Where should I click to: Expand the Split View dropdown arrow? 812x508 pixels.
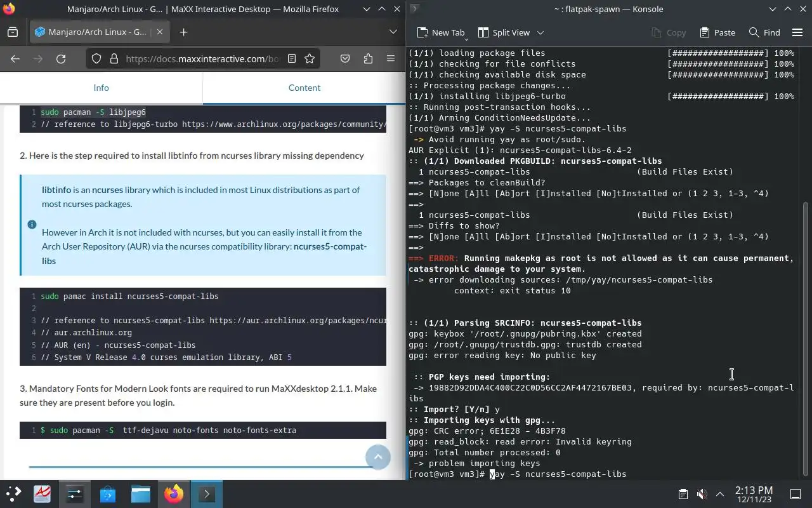click(540, 32)
